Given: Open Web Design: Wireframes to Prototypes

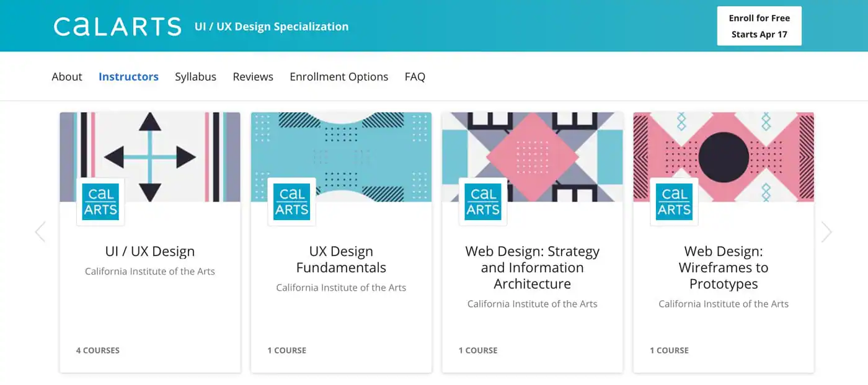Looking at the screenshot, I should 723,267.
